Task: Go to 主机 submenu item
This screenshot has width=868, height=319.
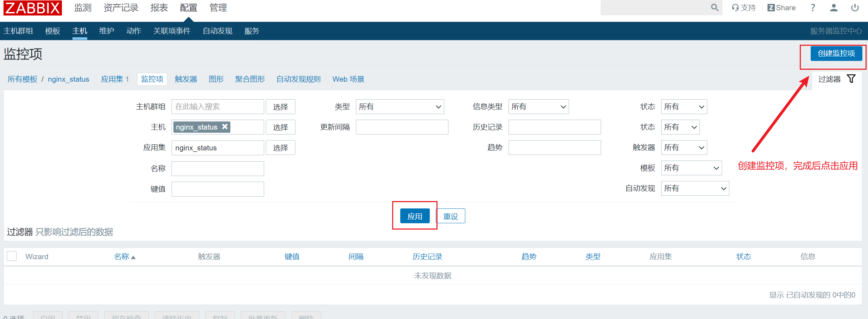Action: 80,31
